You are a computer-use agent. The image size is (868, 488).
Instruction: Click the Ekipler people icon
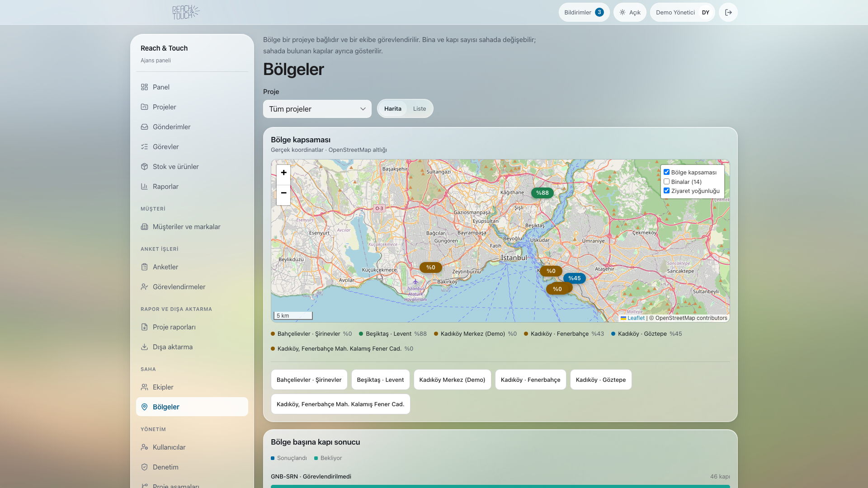(144, 387)
